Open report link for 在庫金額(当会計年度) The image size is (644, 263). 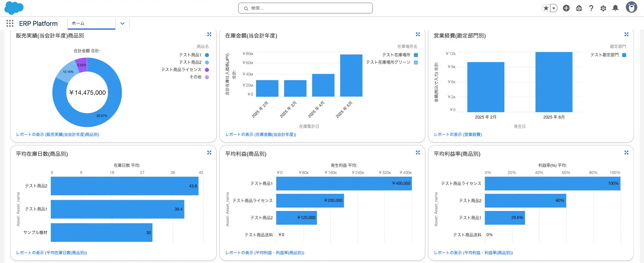(x=261, y=134)
